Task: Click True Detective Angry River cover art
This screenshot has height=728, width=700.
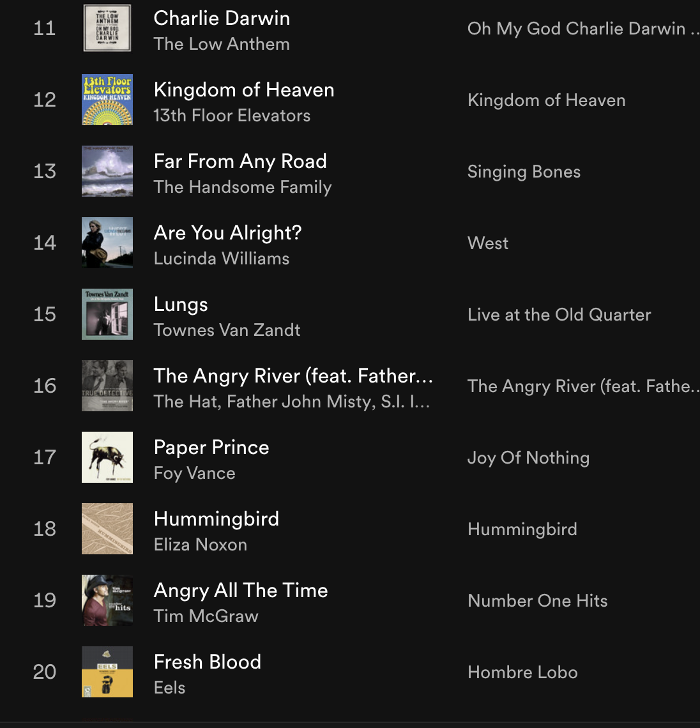Action: click(x=107, y=385)
